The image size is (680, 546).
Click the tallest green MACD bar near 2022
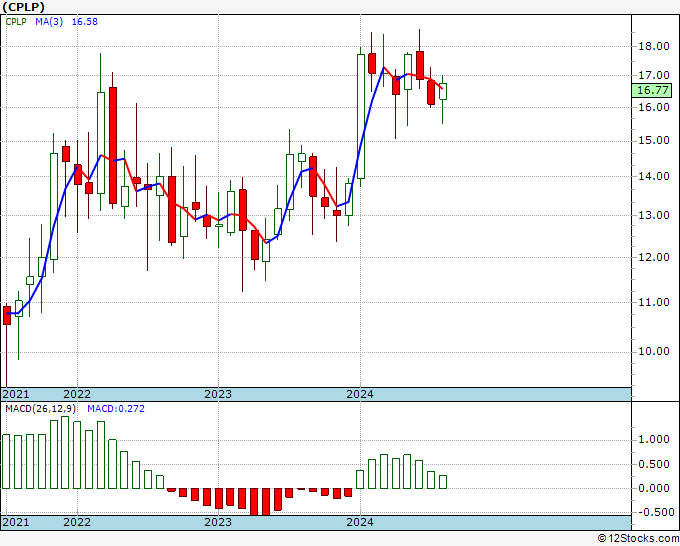pos(65,452)
